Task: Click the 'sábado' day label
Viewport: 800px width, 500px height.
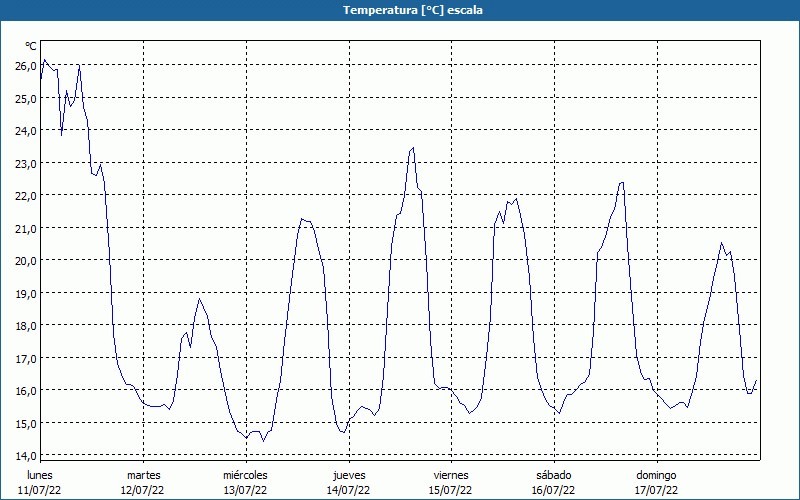Action: [554, 475]
